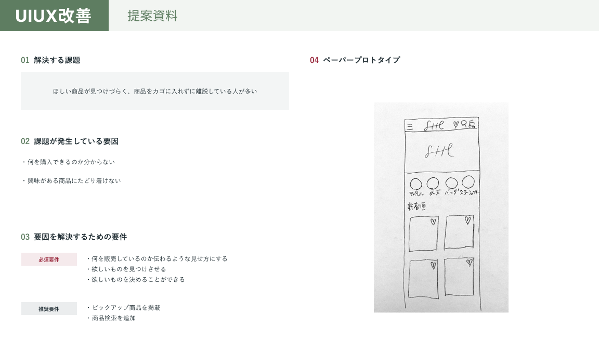Screen dimensions: 599x364
Task: Select the グッズ category circle
Action: [433, 184]
